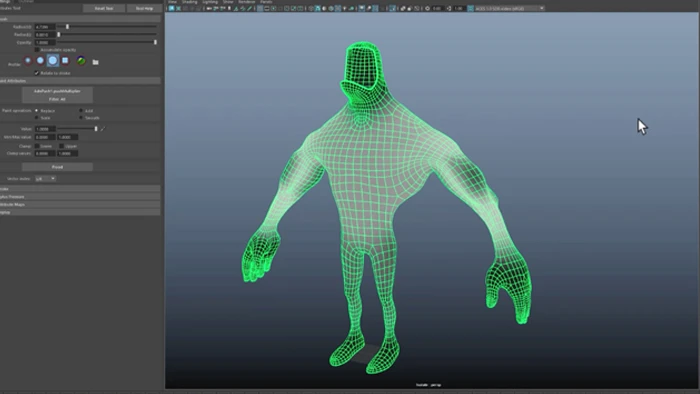This screenshot has height=394, width=700.
Task: Adjust the Radius(U) slider
Action: pyautogui.click(x=107, y=27)
